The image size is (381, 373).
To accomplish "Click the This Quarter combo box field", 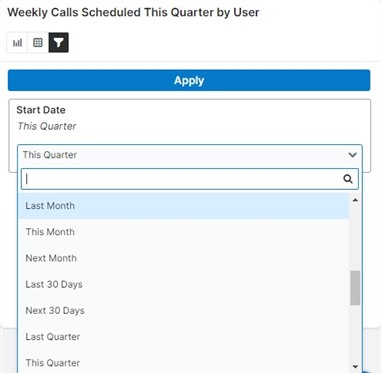I will (190, 155).
